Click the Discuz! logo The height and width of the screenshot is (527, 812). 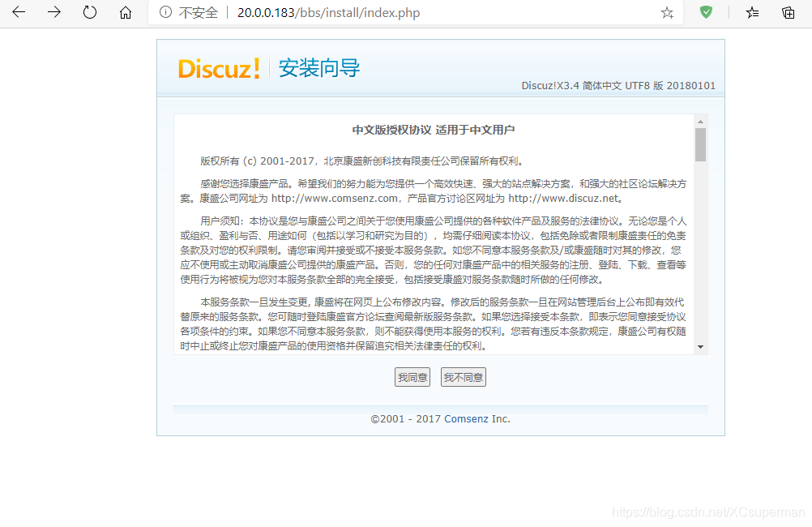click(219, 68)
